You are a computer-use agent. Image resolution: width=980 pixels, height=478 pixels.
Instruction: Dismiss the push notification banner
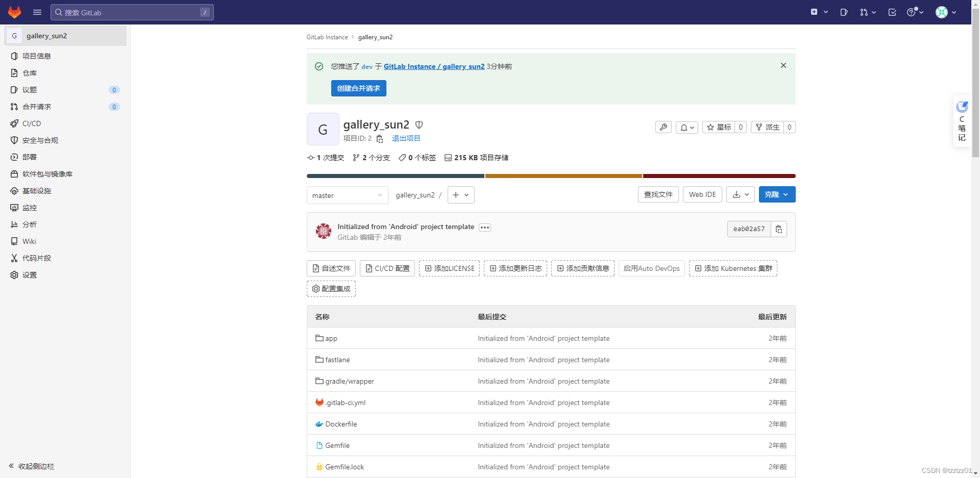783,65
